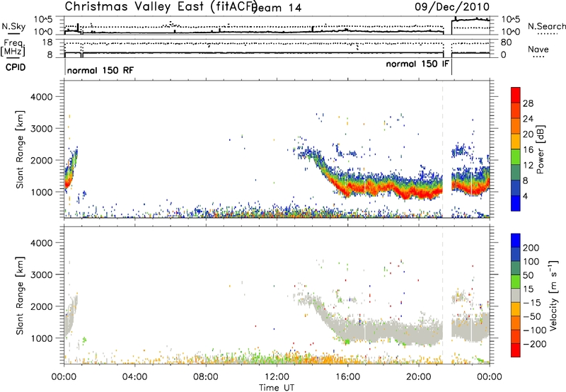Click the '20:00' time axis tick label

419,377
